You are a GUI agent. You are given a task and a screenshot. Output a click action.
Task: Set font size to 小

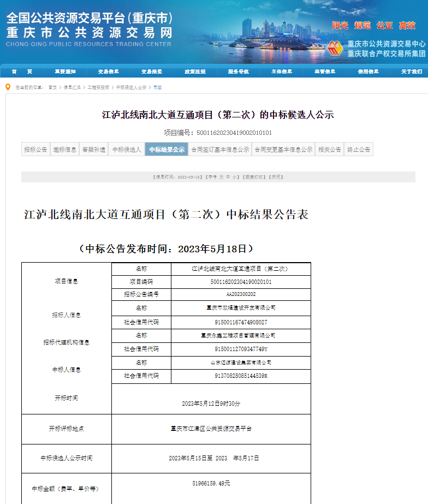235,177
